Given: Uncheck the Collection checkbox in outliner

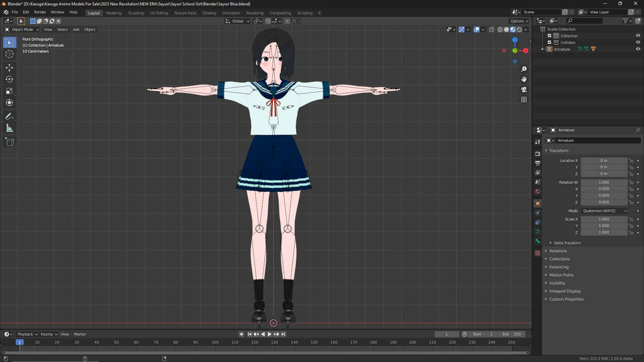Looking at the screenshot, I should point(550,36).
